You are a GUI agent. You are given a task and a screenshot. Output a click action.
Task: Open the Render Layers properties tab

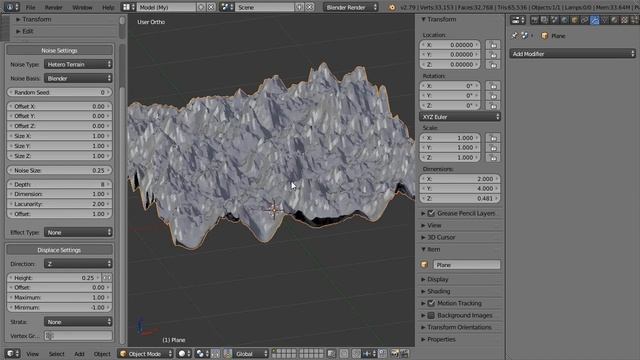[544, 20]
